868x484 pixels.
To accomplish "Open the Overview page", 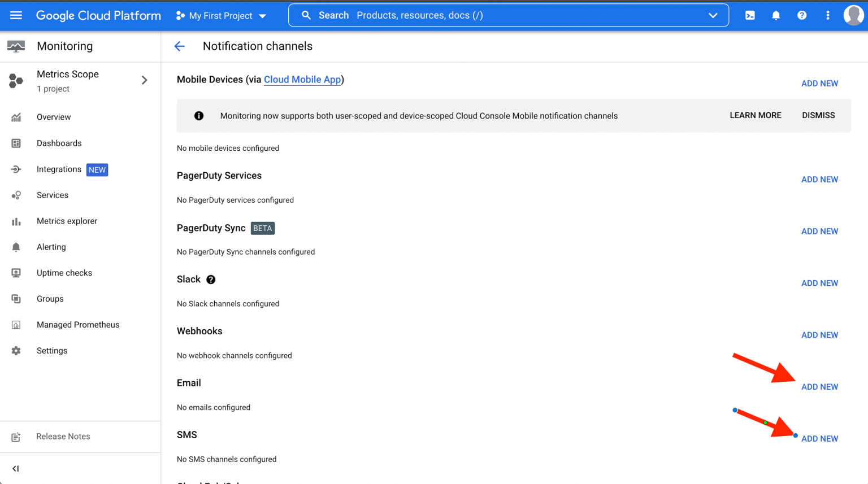I will [54, 117].
